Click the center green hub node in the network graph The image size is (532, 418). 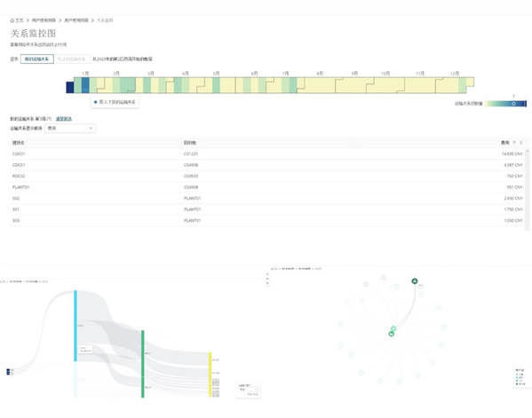(x=391, y=334)
